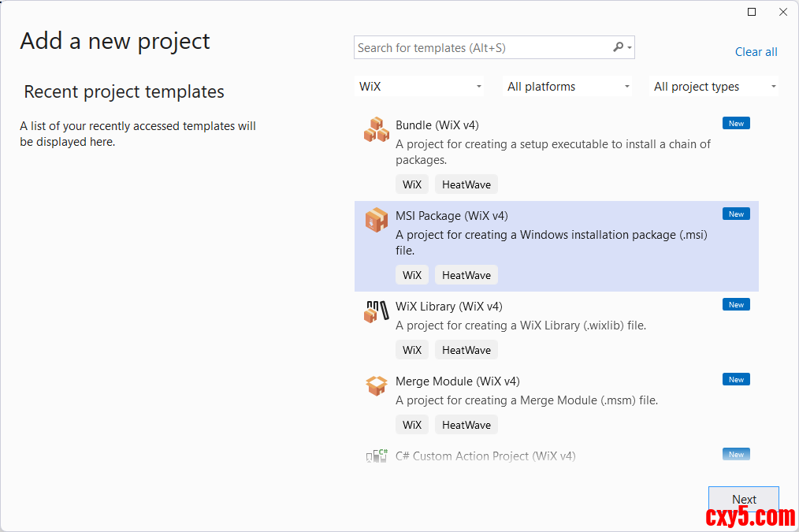This screenshot has width=799, height=532.
Task: Click the HeatWave tag under Merge Module
Action: (466, 425)
